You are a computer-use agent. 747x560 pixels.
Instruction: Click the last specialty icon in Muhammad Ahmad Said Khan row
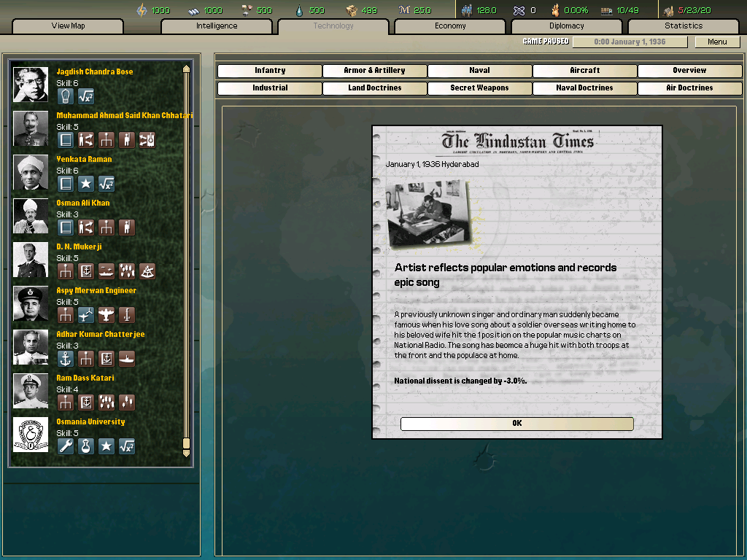point(147,140)
